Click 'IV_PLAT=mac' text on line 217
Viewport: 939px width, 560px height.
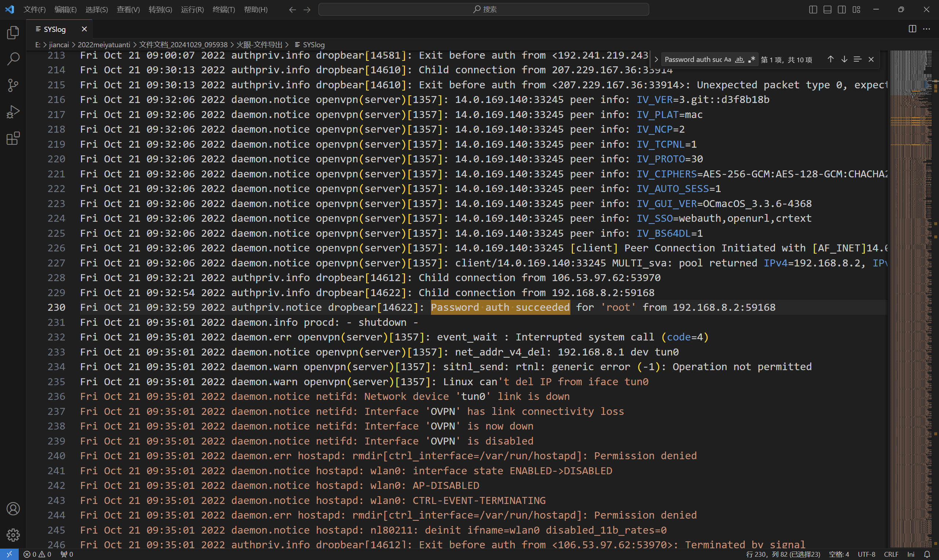tap(669, 114)
